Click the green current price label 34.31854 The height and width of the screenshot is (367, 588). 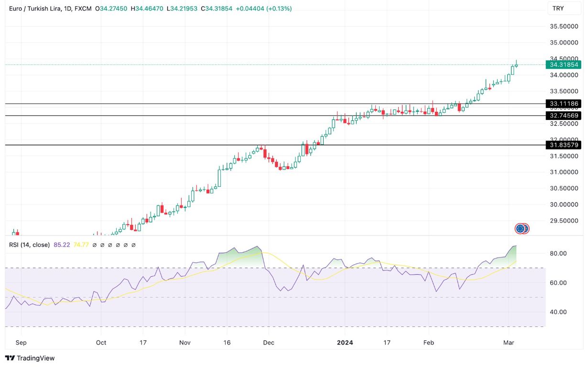click(564, 65)
